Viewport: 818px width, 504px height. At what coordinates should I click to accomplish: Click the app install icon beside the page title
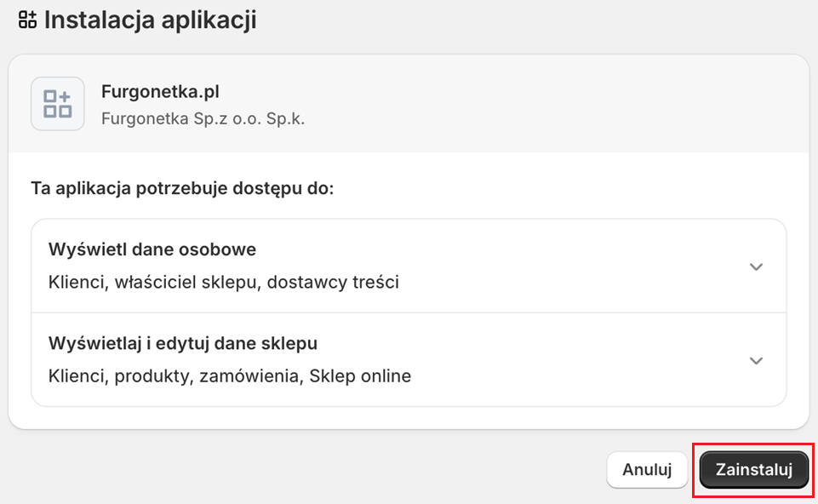(x=27, y=20)
